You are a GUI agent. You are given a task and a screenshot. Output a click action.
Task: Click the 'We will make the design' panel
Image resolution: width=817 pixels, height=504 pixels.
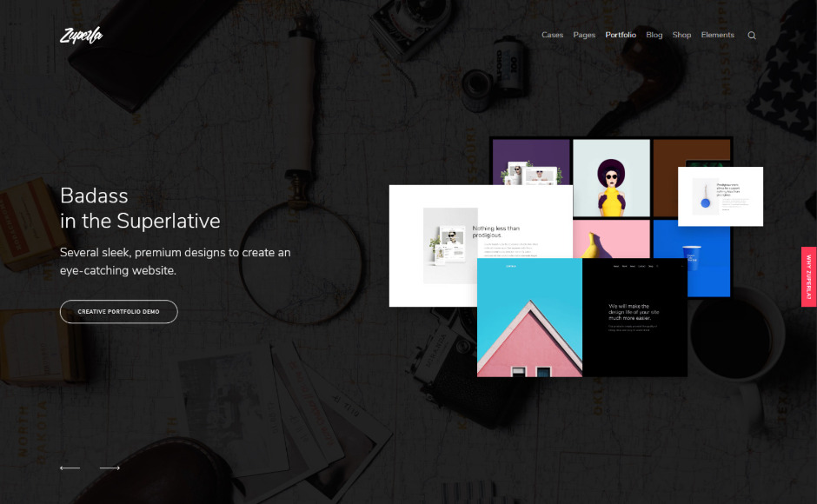634,318
